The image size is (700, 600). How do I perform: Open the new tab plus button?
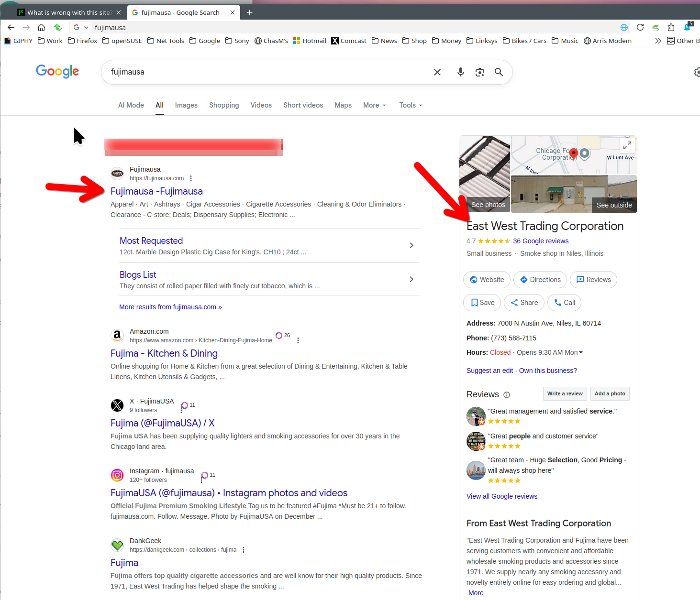tap(249, 12)
